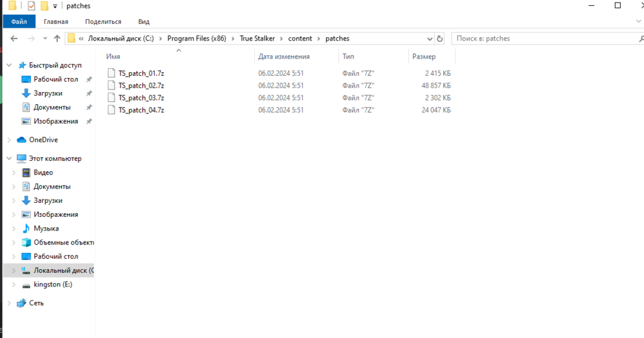Click Локальный диск (C:) breadcrumb

click(121, 39)
